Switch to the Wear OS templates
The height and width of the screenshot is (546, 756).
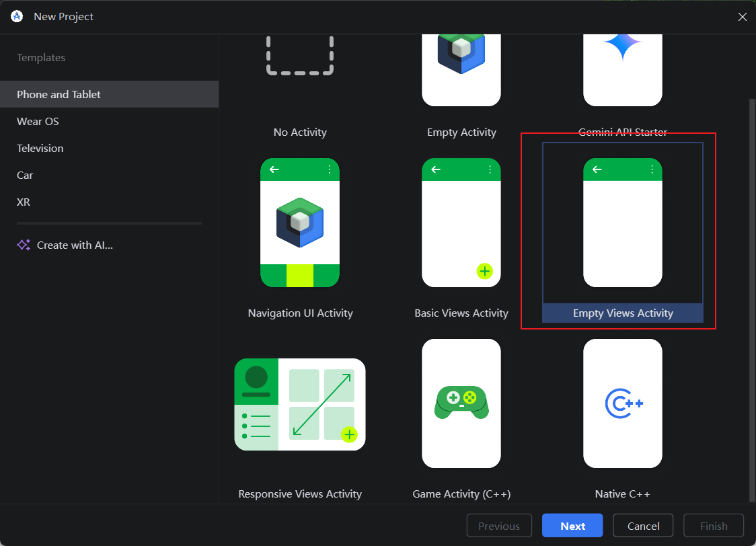(x=110, y=121)
